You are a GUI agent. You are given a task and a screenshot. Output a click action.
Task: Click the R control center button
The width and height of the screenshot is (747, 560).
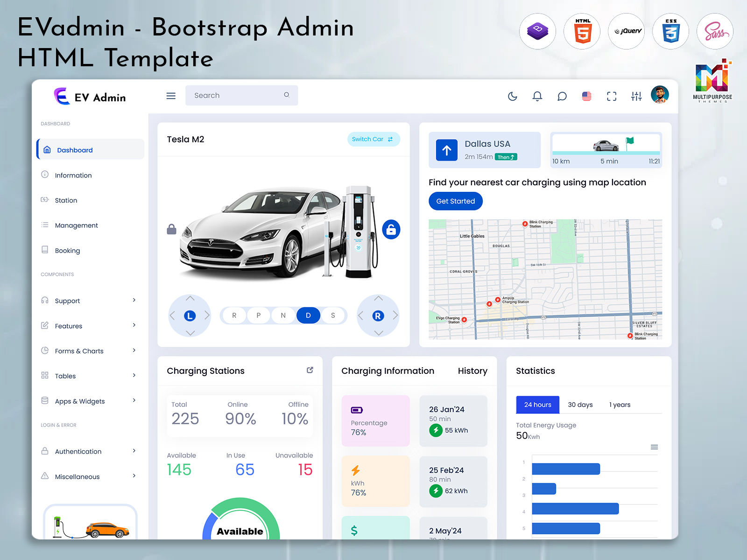[378, 316]
